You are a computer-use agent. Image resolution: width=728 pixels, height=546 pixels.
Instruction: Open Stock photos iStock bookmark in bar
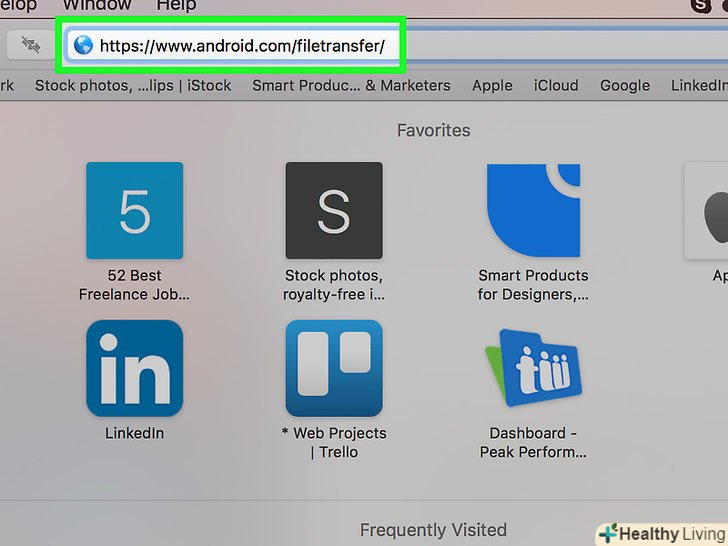(x=133, y=85)
